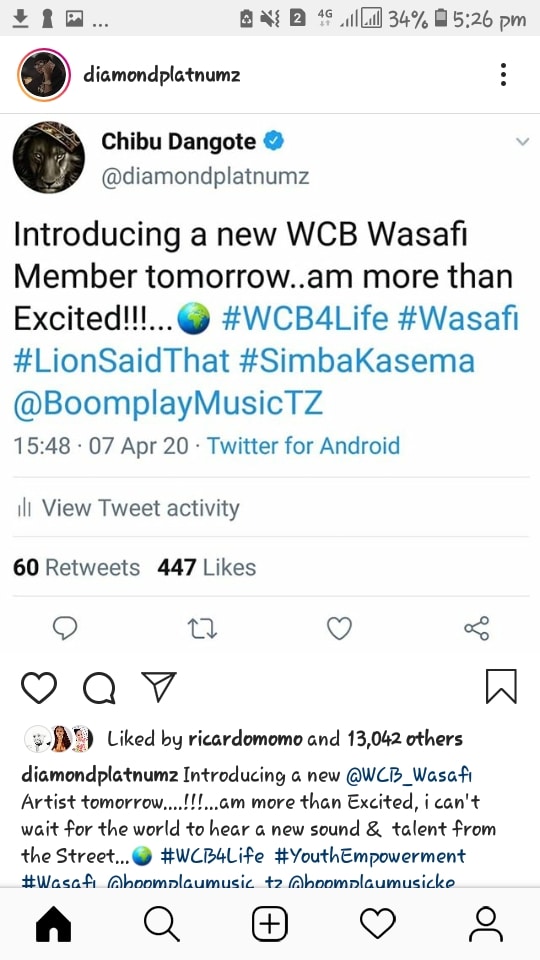Open comments via speech bubble icon

click(x=99, y=688)
